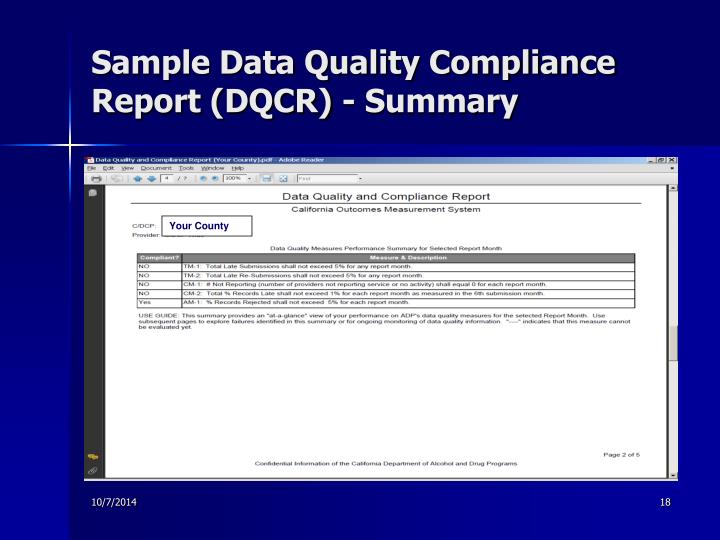This screenshot has height=540, width=720.
Task: Click the Find text search box
Action: [x=327, y=179]
